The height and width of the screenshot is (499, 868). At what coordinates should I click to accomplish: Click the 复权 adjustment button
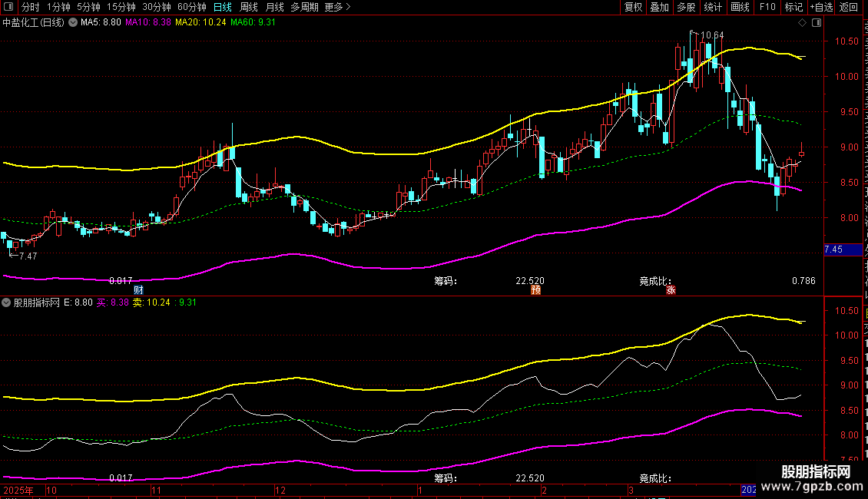[x=633, y=7]
